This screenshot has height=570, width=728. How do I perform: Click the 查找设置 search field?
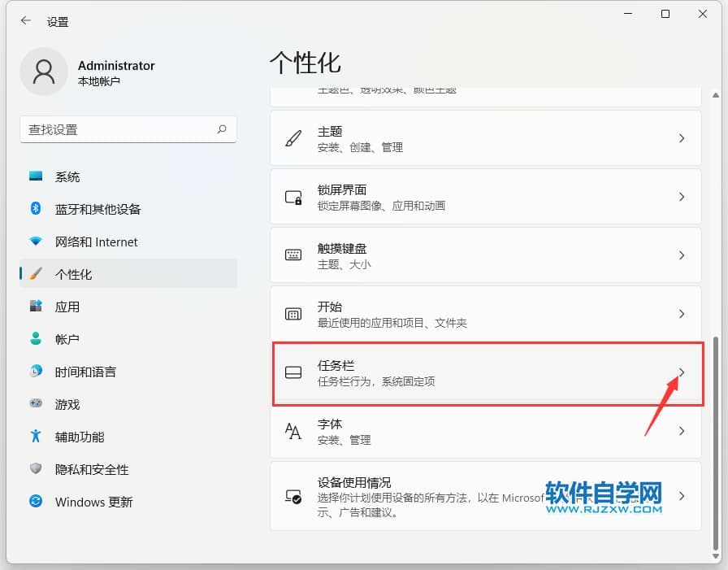(x=118, y=129)
